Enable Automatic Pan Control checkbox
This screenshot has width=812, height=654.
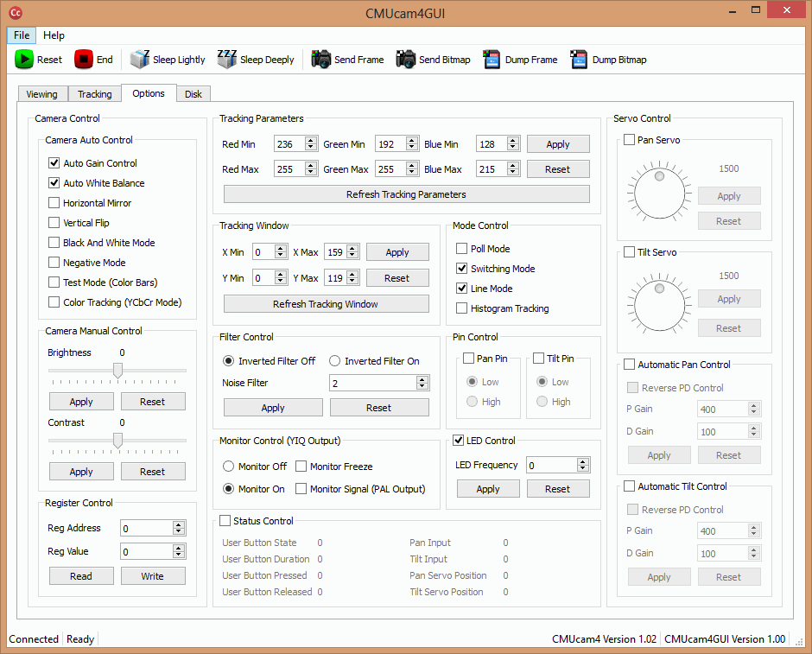pyautogui.click(x=629, y=365)
